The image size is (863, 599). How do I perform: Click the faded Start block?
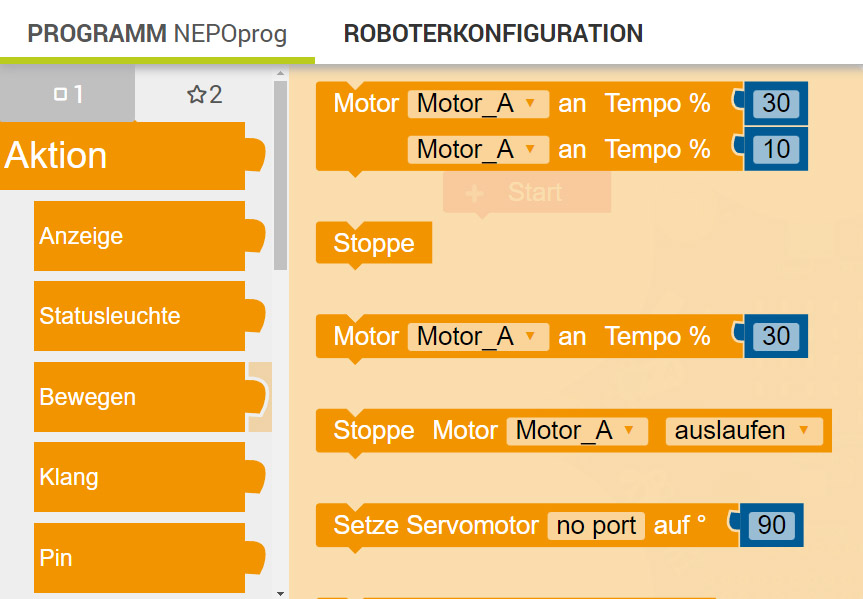pyautogui.click(x=527, y=192)
